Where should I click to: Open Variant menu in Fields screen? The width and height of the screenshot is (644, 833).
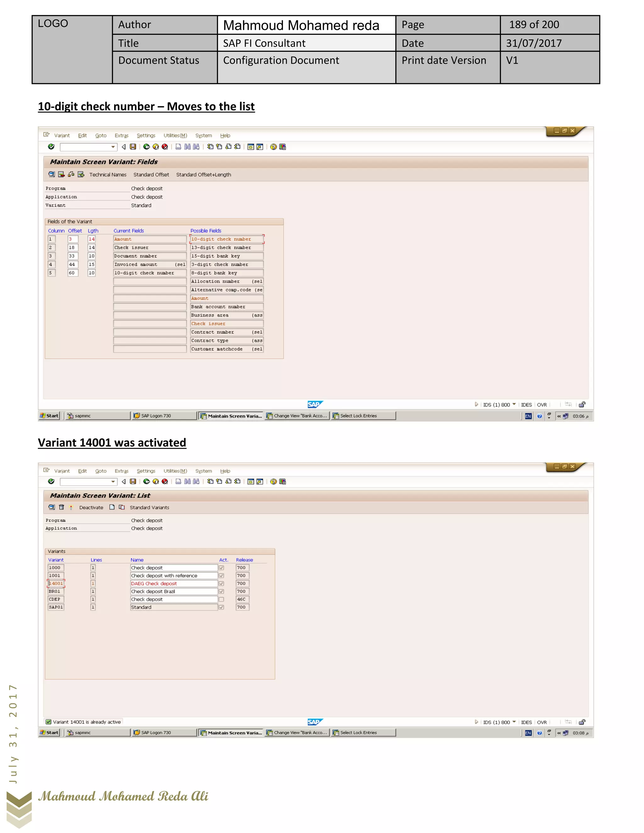[x=62, y=135]
